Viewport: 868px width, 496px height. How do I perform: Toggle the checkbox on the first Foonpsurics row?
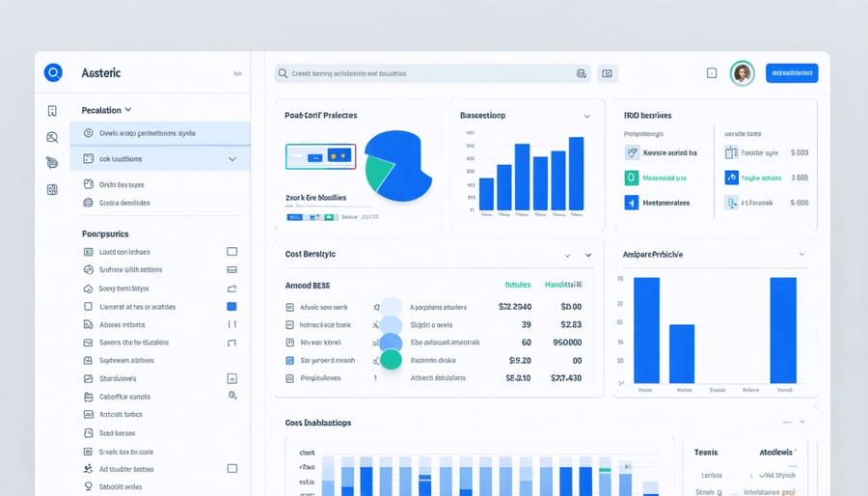pyautogui.click(x=231, y=252)
